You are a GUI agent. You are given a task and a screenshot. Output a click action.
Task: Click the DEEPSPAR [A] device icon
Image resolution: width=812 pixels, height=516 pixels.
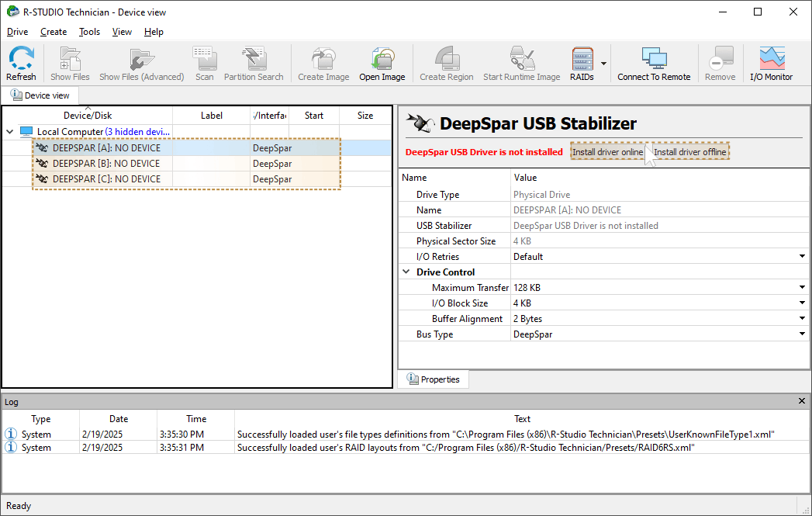(x=42, y=147)
